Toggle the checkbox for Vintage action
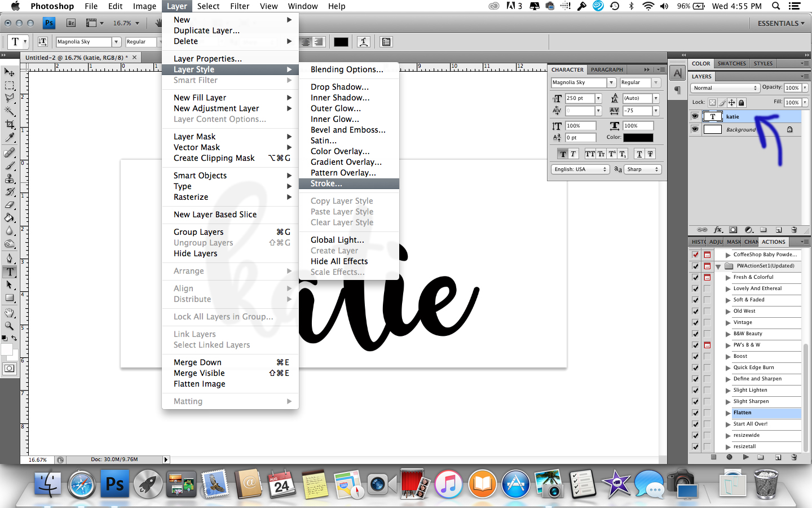812x508 pixels. click(695, 322)
